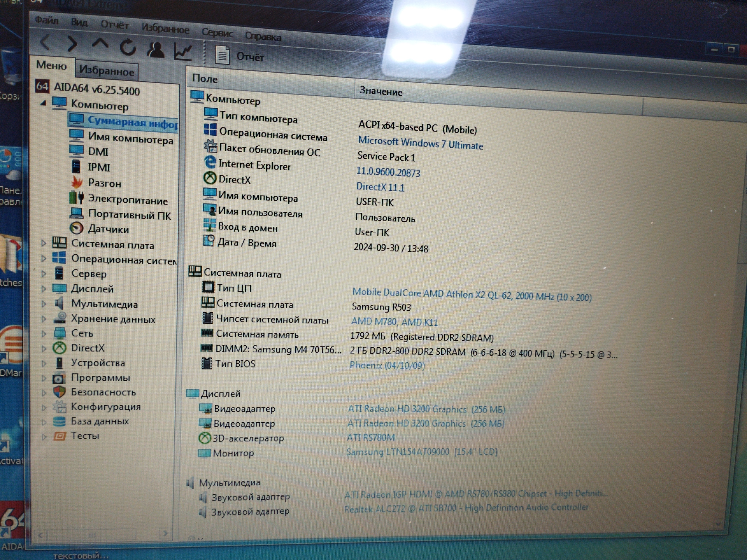Expand the DirectX tree node

(x=44, y=348)
